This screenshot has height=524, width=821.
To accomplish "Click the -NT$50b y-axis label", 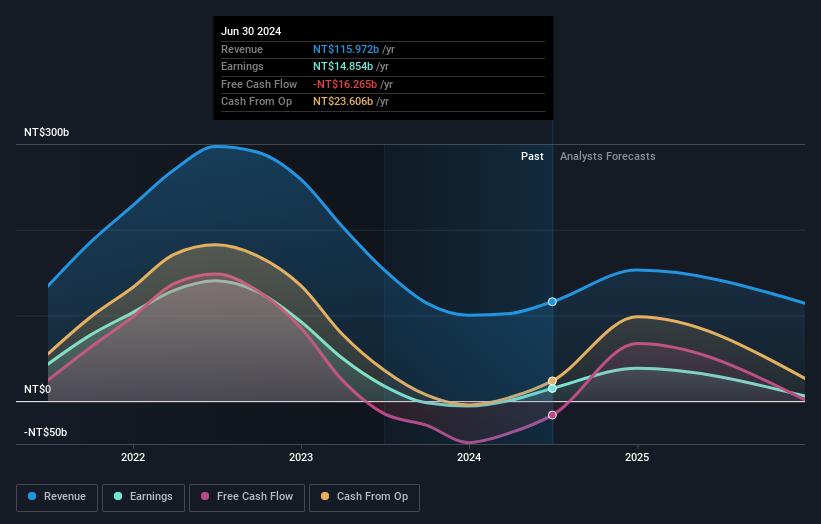I will (x=46, y=432).
